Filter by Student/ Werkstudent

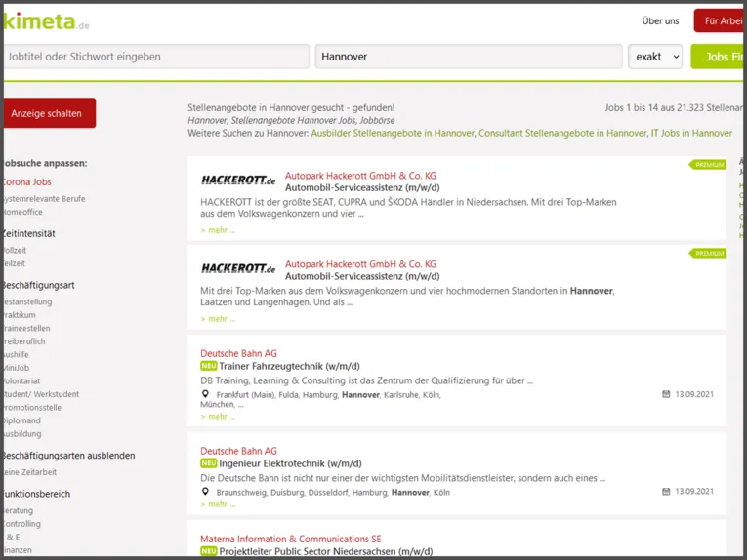coord(42,394)
